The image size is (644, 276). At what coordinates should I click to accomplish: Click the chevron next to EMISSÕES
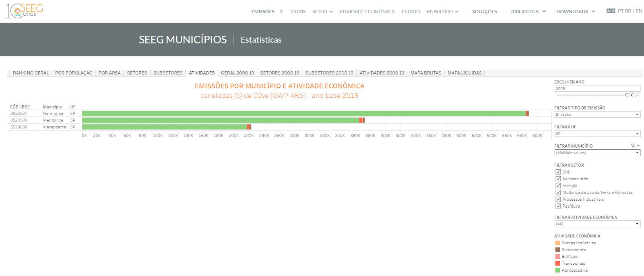point(281,11)
